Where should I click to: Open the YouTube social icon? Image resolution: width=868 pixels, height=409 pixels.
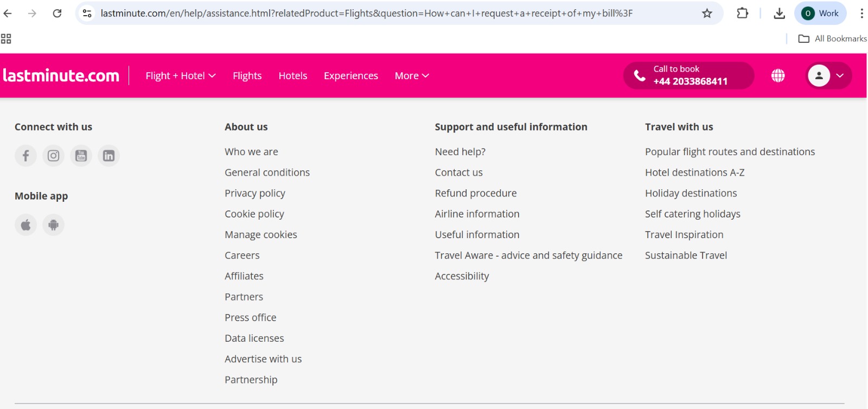81,156
